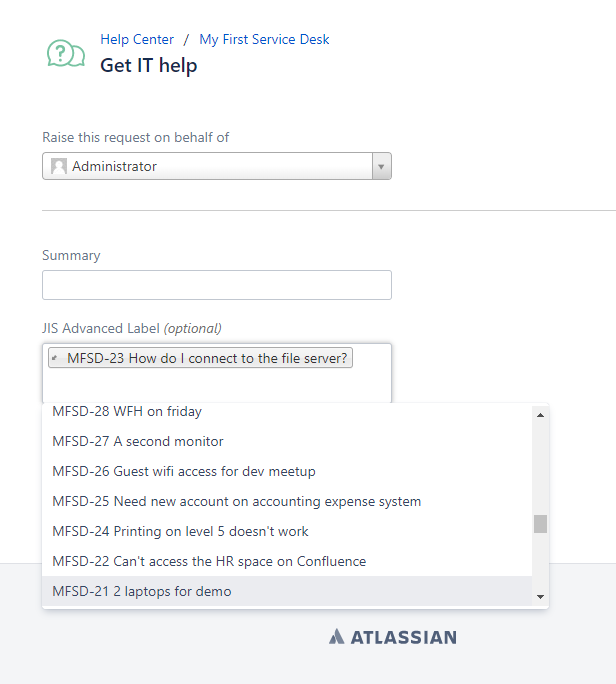
Task: Click the Summary text field
Action: pos(216,285)
